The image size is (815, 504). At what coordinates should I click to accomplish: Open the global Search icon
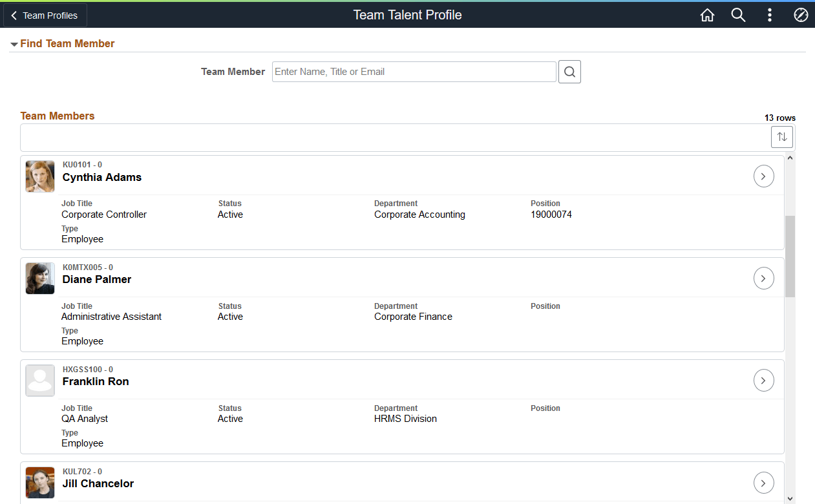[x=738, y=15]
